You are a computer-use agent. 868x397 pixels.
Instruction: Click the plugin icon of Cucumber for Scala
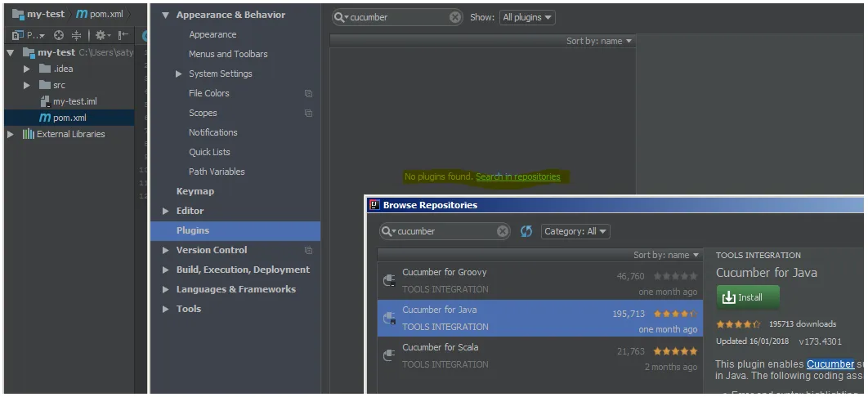389,355
